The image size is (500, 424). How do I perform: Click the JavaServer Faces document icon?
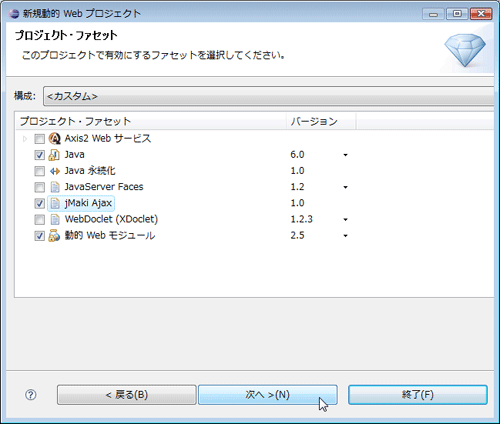pos(55,187)
